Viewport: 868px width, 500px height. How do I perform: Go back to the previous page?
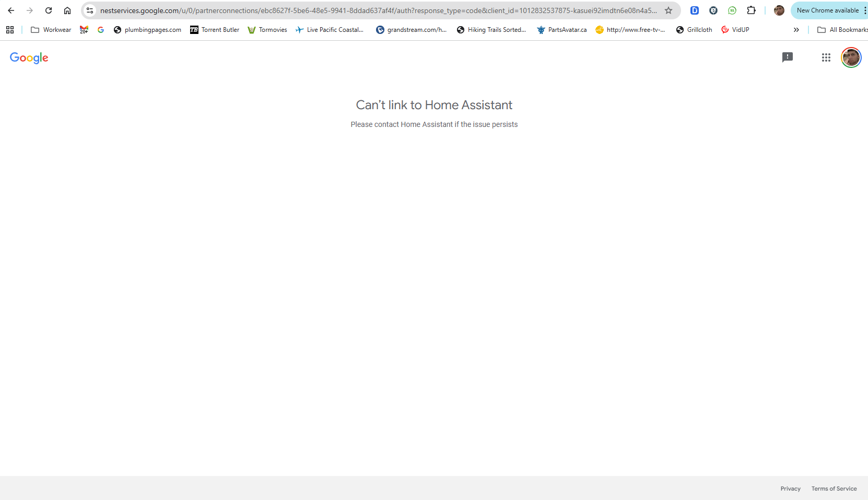click(x=11, y=10)
